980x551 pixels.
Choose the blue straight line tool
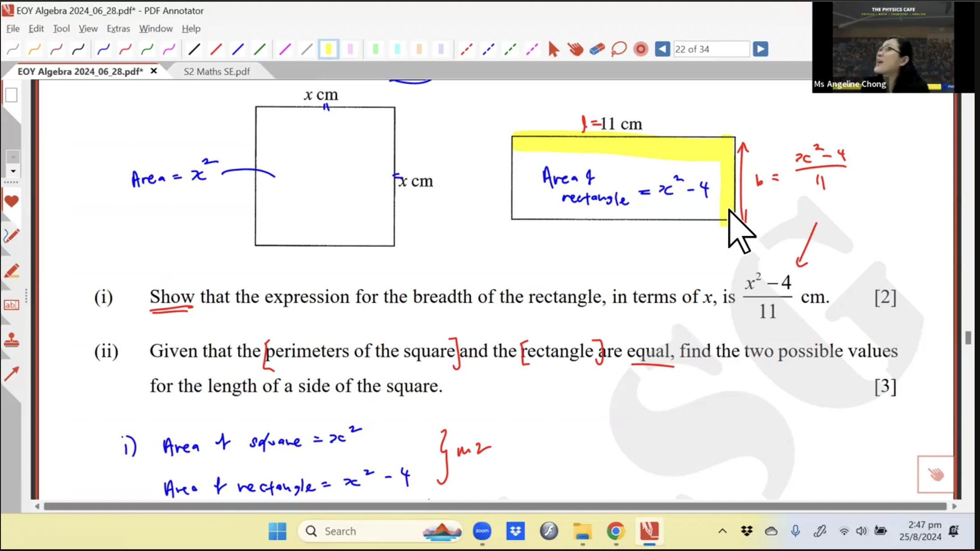[237, 49]
